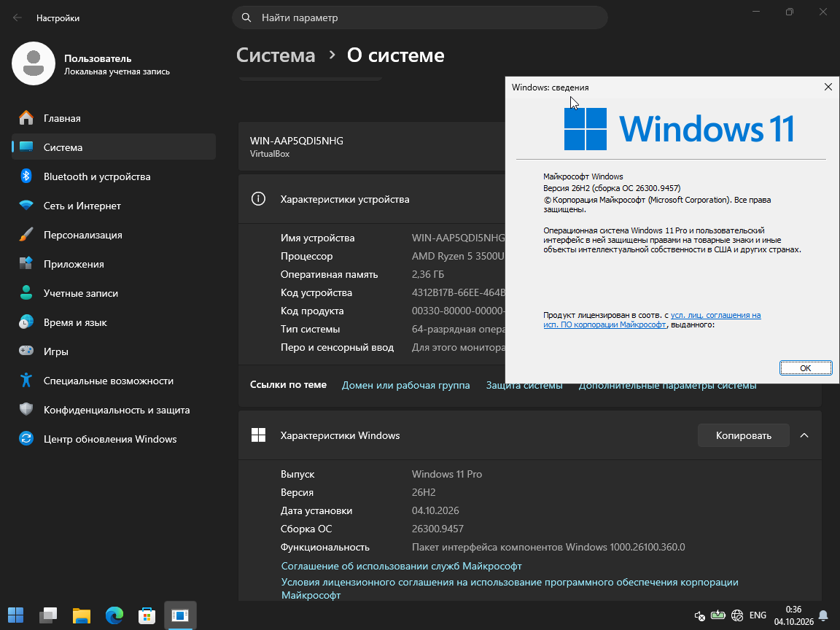840x630 pixels.
Task: Click the back arrow in Настройки
Action: (x=17, y=17)
